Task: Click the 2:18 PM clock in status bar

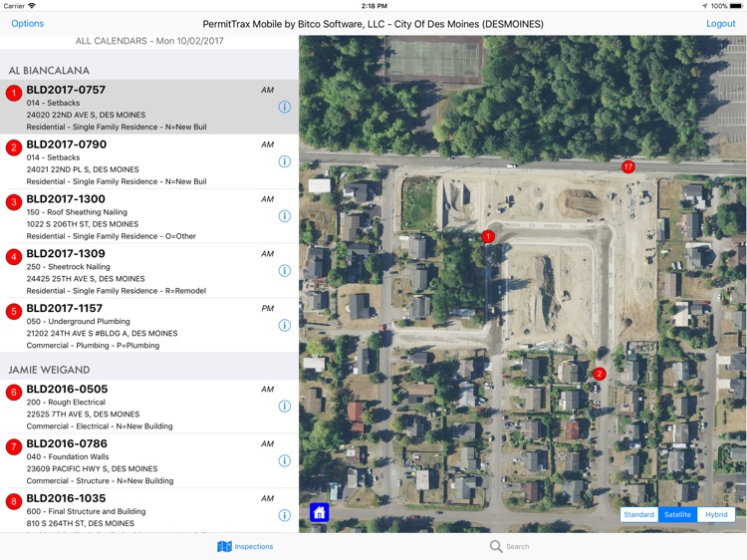Action: point(373,6)
